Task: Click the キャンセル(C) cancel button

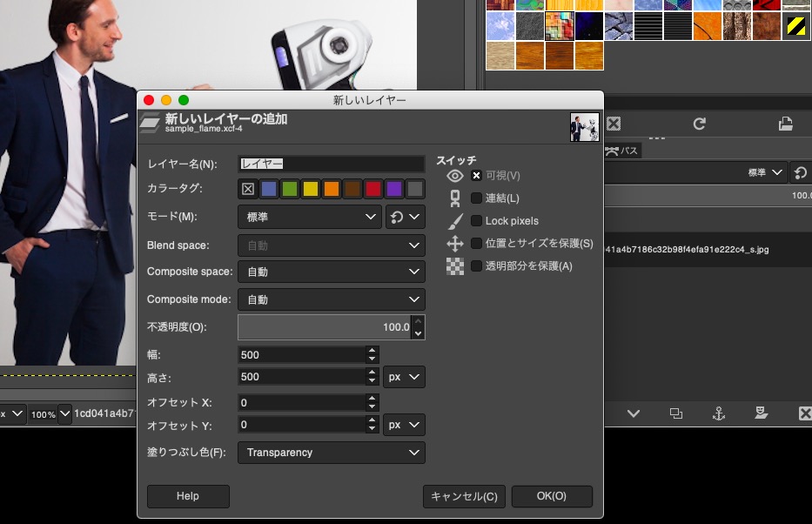Action: click(x=464, y=496)
